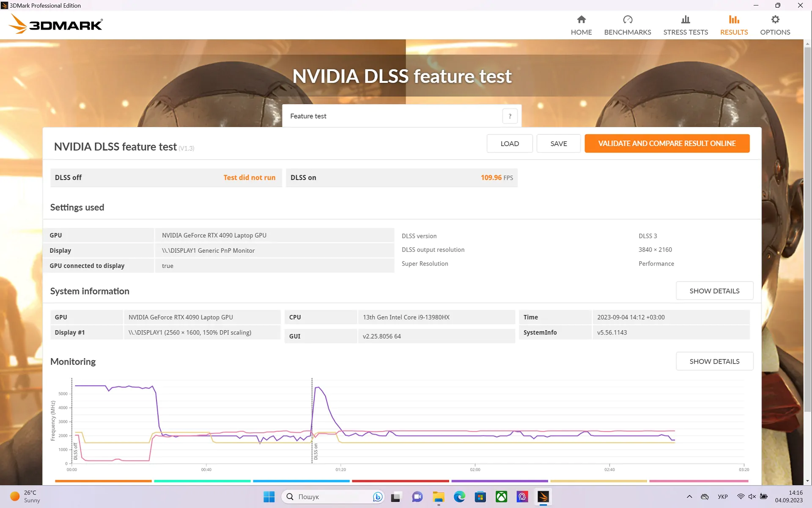Click the battery tray icon
The height and width of the screenshot is (508, 812).
(x=764, y=497)
